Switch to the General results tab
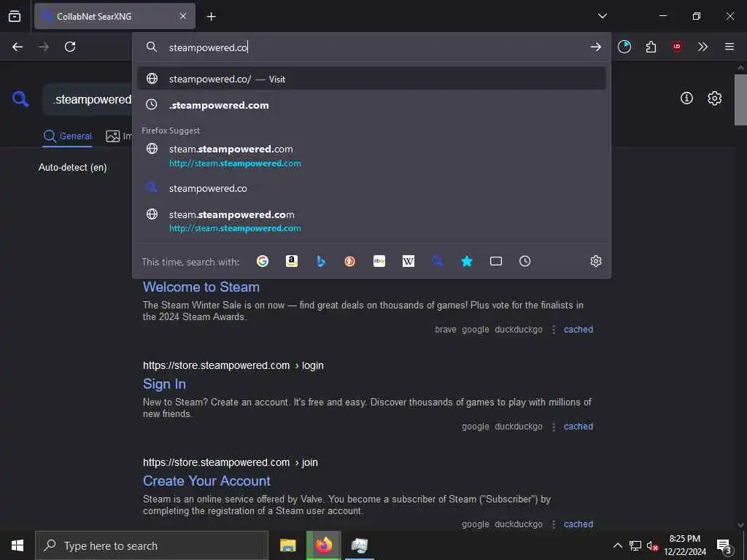Viewport: 747px width, 560px height. (x=67, y=136)
